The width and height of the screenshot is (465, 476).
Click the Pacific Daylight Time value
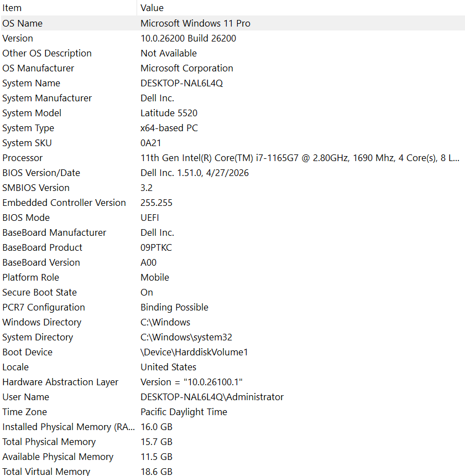pos(184,412)
